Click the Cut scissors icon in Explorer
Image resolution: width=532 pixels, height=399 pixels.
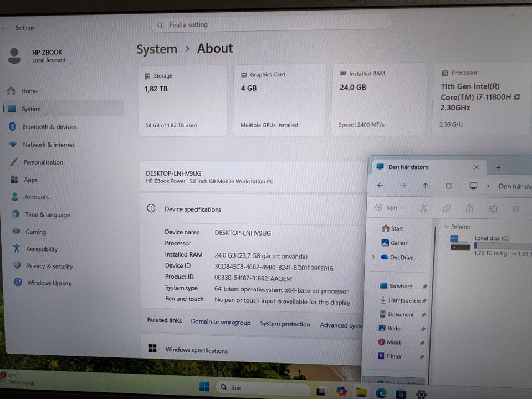(x=423, y=208)
